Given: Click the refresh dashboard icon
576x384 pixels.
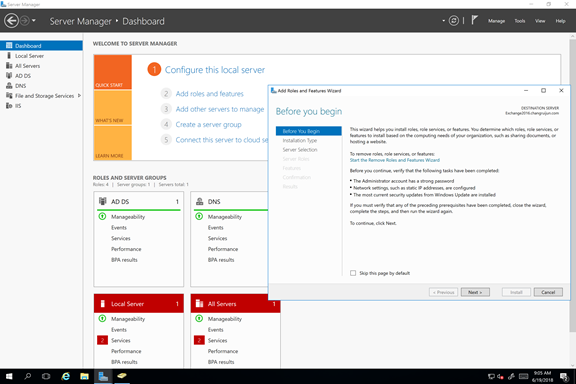Looking at the screenshot, I should 454,21.
